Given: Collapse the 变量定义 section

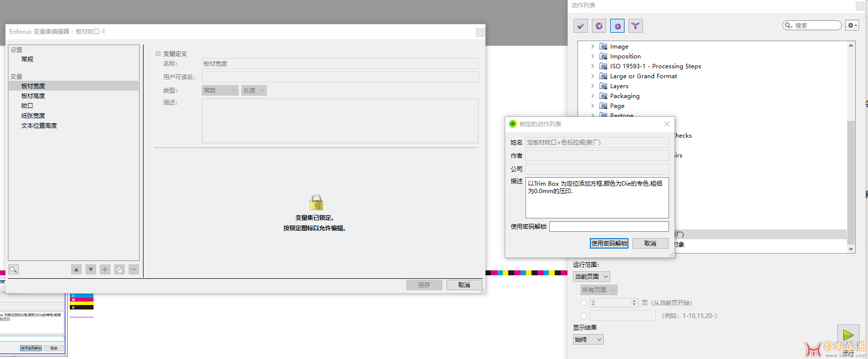Looking at the screenshot, I should 158,53.
